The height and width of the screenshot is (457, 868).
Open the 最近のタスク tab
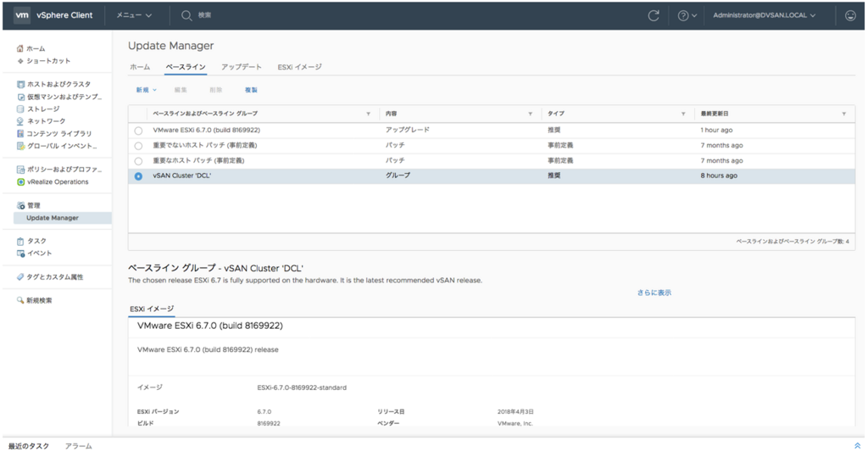28,447
